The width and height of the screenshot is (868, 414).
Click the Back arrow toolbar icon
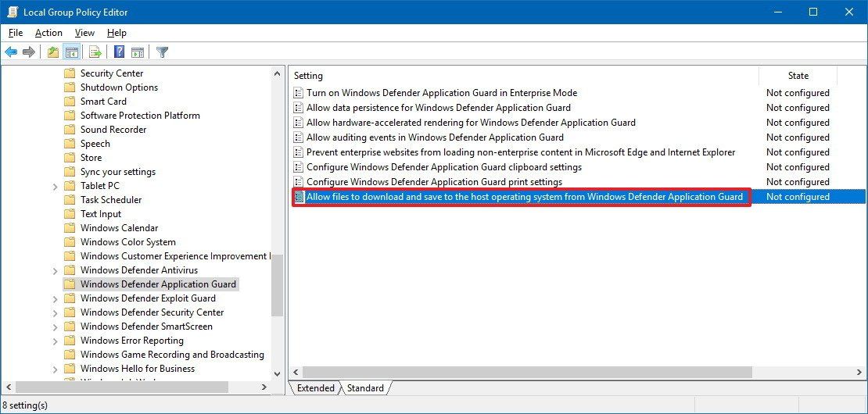(11, 52)
